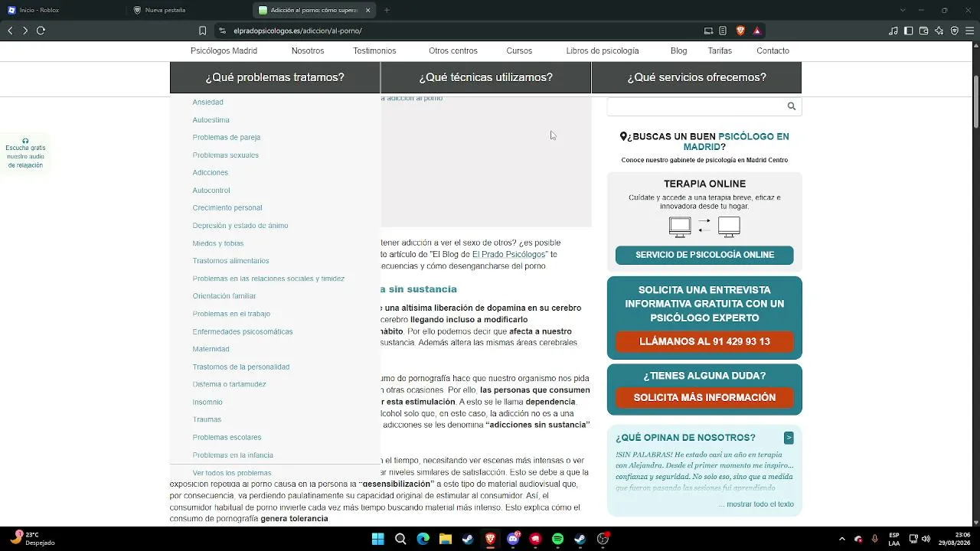Screen dimensions: 980x551
Task: Show hidden system tray icons chevron
Action: point(842,539)
